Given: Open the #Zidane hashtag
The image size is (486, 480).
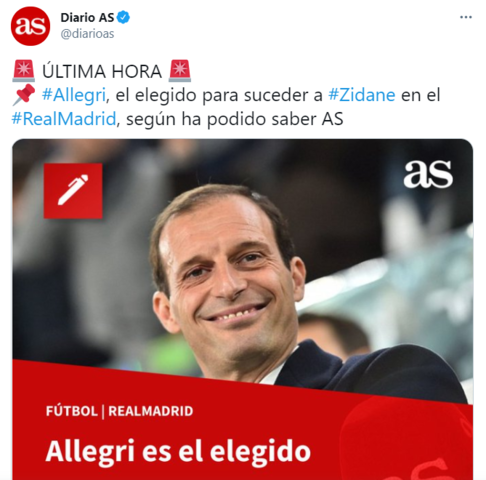Looking at the screenshot, I should coord(362,95).
